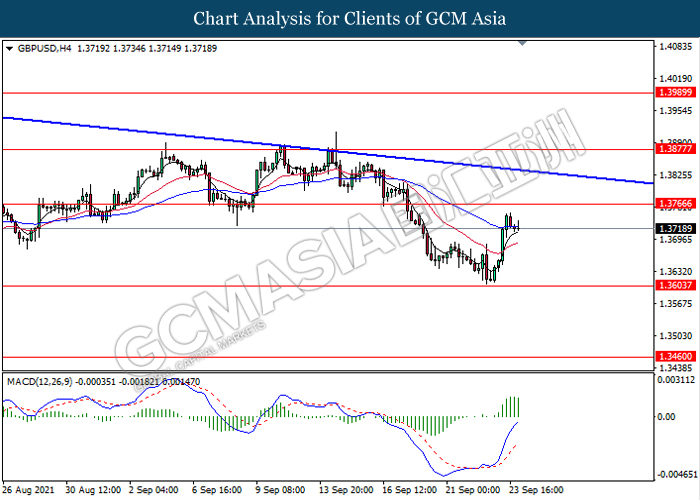The width and height of the screenshot is (700, 500).
Task: Click the 23 Sep 16:00 time label
Action: tap(536, 490)
